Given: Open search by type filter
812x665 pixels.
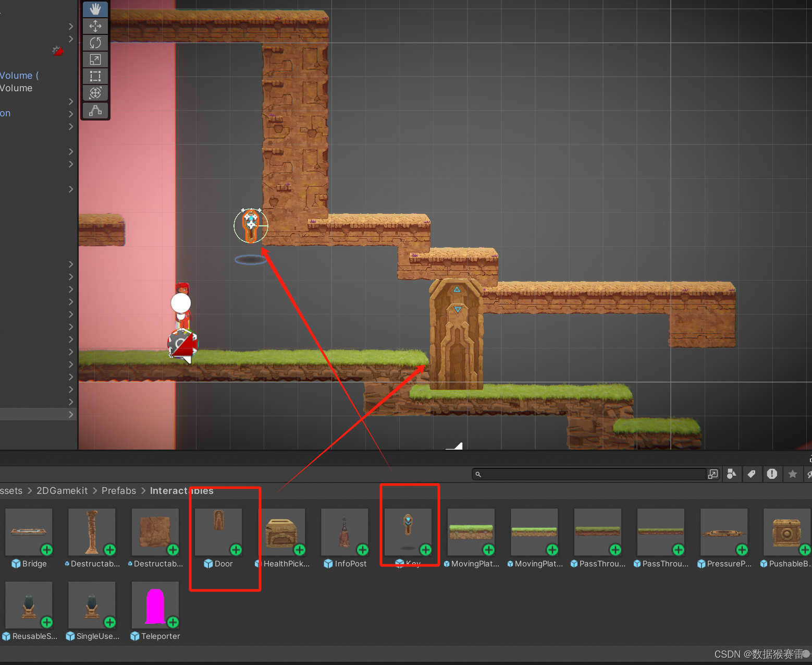Looking at the screenshot, I should point(732,474).
